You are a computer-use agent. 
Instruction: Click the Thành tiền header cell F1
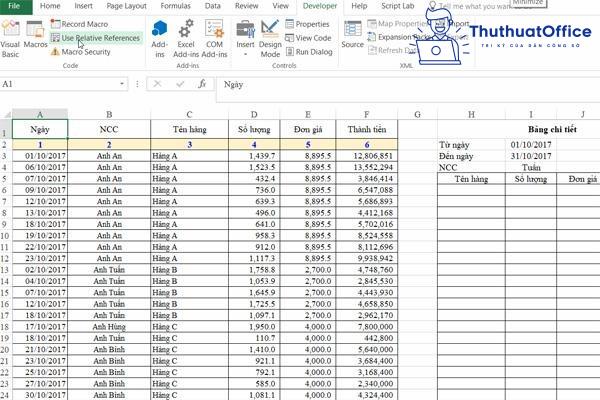pyautogui.click(x=367, y=129)
